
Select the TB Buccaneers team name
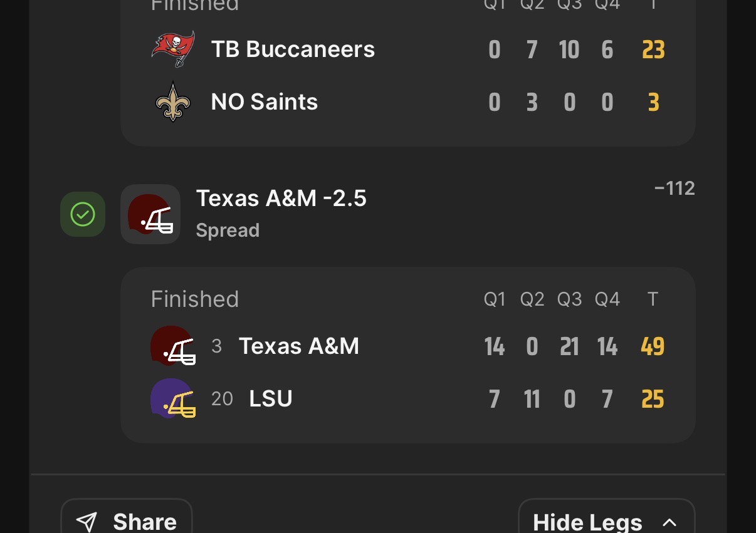pyautogui.click(x=293, y=49)
